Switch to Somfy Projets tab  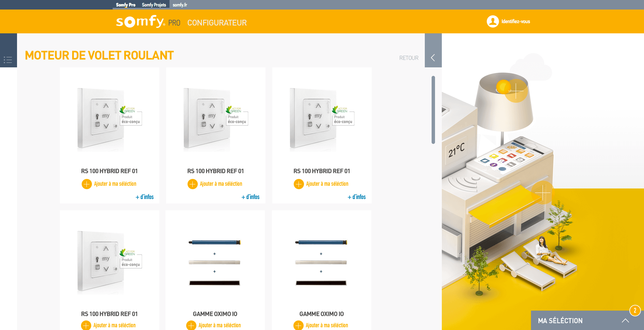click(154, 5)
